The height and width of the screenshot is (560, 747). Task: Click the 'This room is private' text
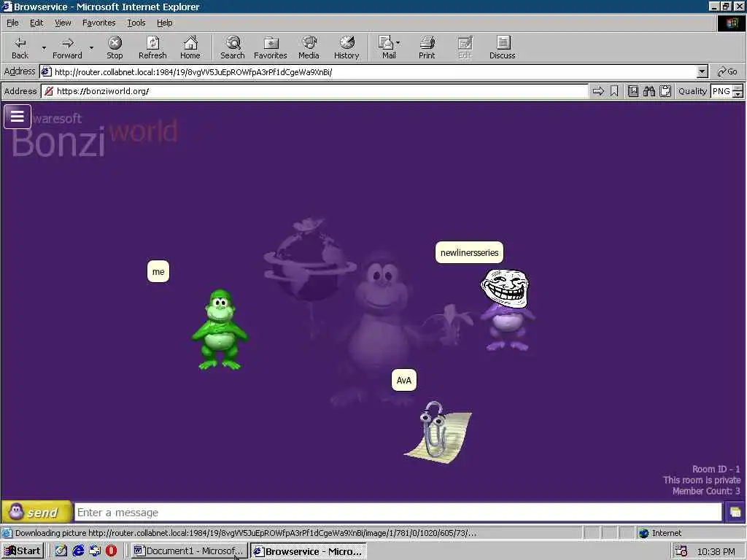[702, 480]
